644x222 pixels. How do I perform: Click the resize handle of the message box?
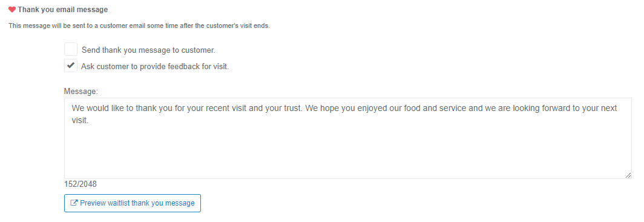(x=628, y=175)
